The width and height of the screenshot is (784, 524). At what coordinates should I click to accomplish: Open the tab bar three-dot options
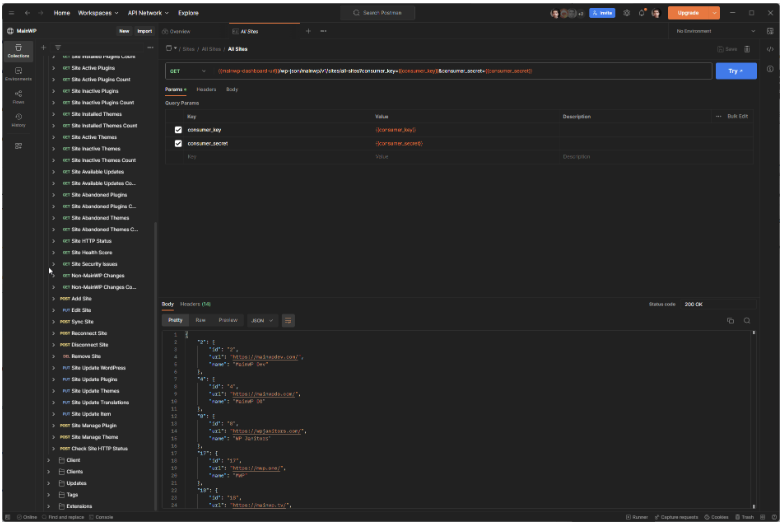click(x=324, y=31)
